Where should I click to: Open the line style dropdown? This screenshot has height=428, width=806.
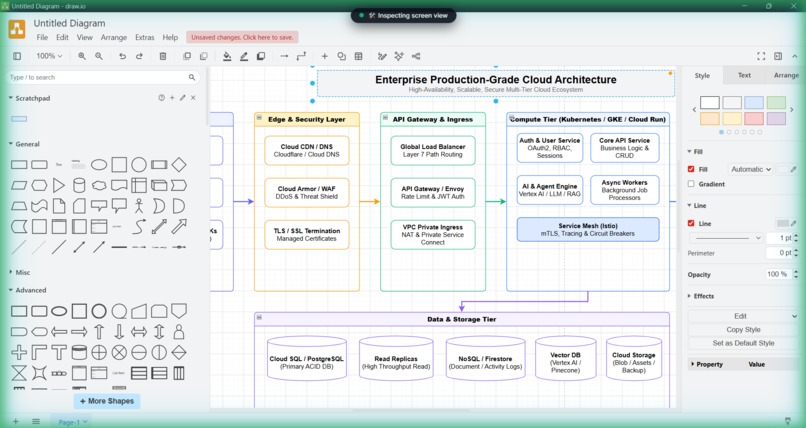[726, 238]
